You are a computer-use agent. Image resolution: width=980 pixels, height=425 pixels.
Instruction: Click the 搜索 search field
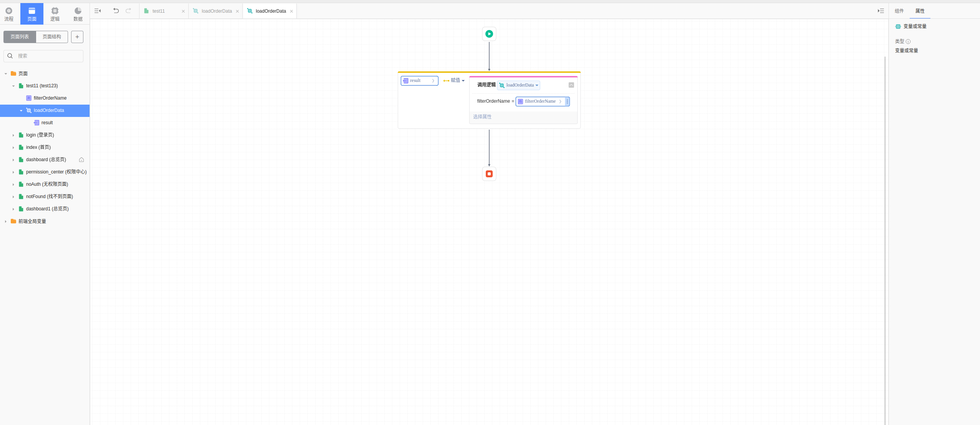43,56
